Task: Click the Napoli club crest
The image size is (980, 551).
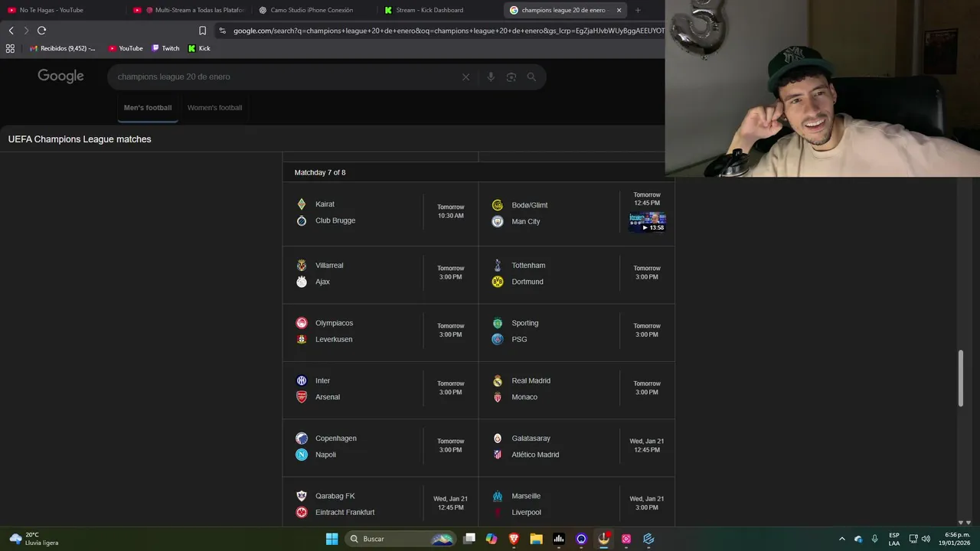Action: coord(302,455)
